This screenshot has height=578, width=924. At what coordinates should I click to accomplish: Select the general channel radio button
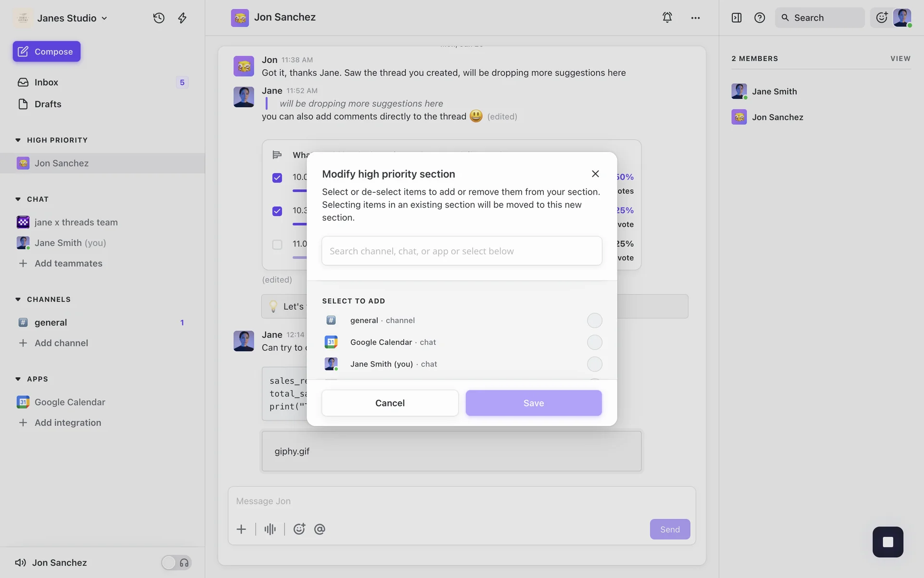click(594, 320)
